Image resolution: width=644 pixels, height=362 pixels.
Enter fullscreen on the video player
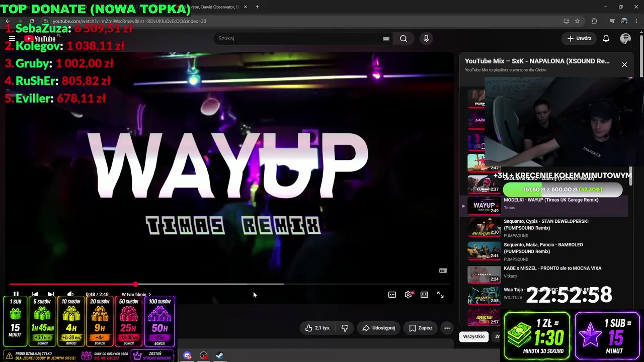[440, 295]
